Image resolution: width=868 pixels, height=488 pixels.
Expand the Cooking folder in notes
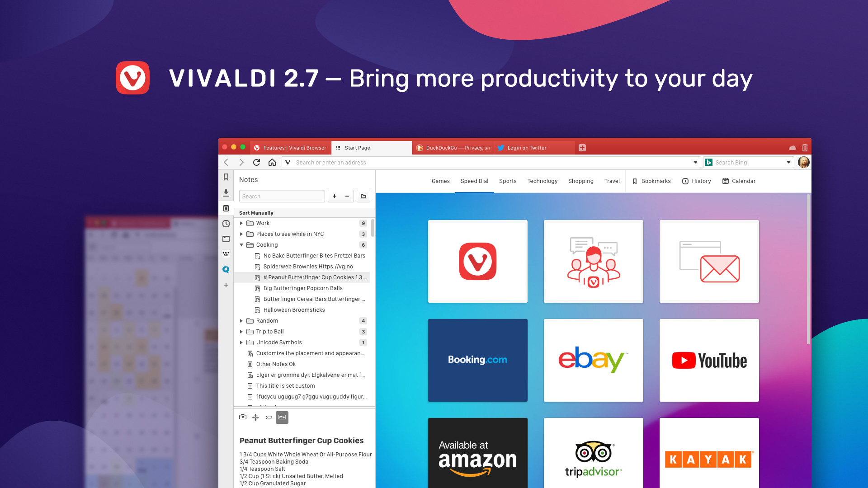(x=242, y=244)
